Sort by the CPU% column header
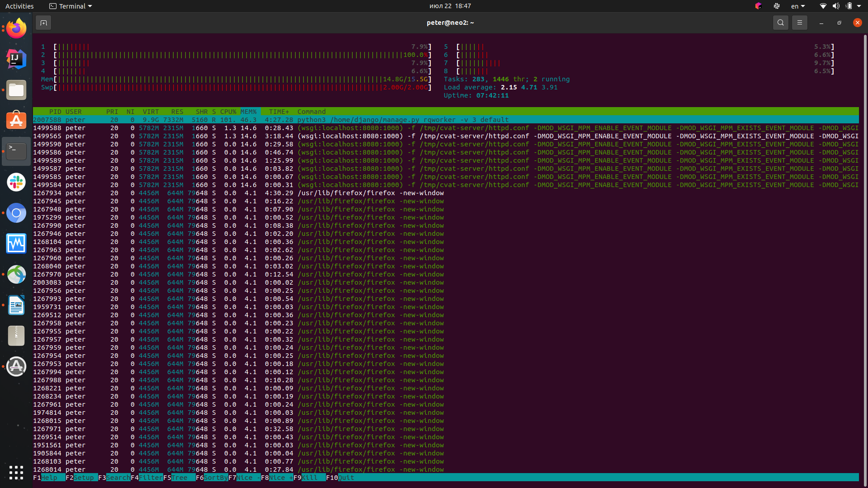868x488 pixels. (x=228, y=112)
